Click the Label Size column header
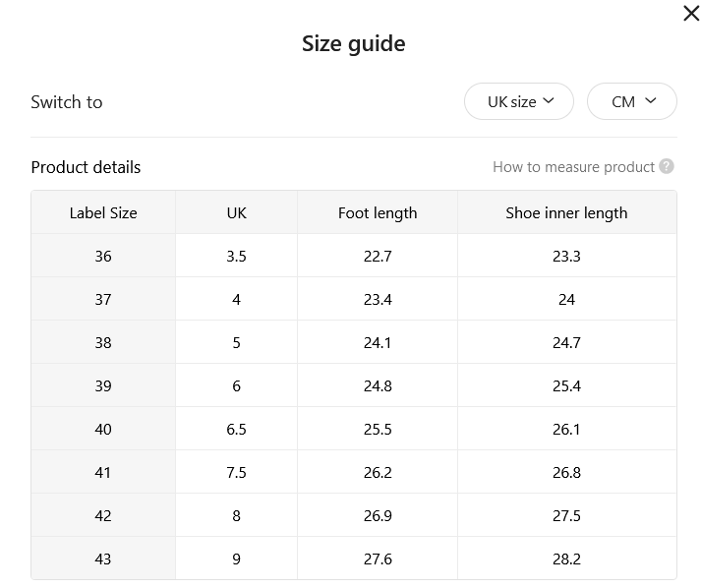The width and height of the screenshot is (701, 588). tap(103, 212)
